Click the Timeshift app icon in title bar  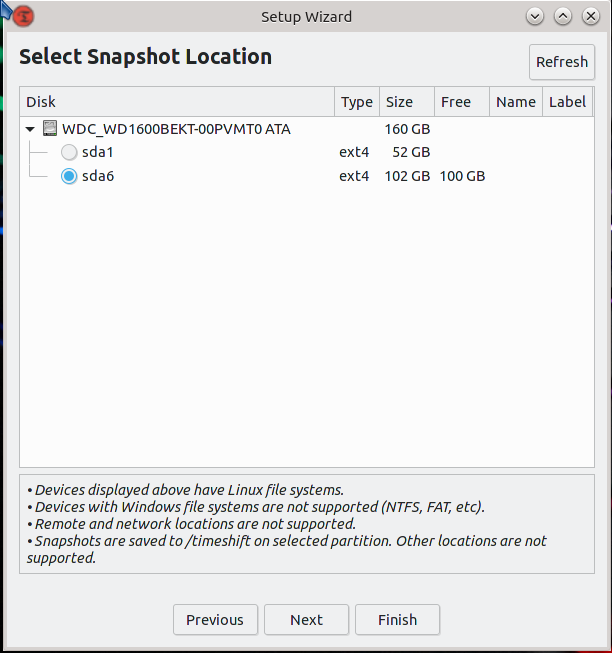tap(23, 17)
